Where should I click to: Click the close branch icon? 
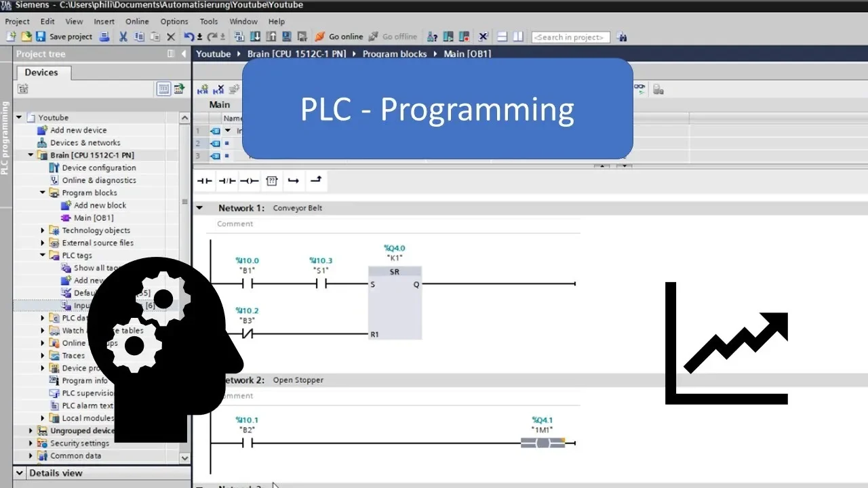tap(316, 181)
